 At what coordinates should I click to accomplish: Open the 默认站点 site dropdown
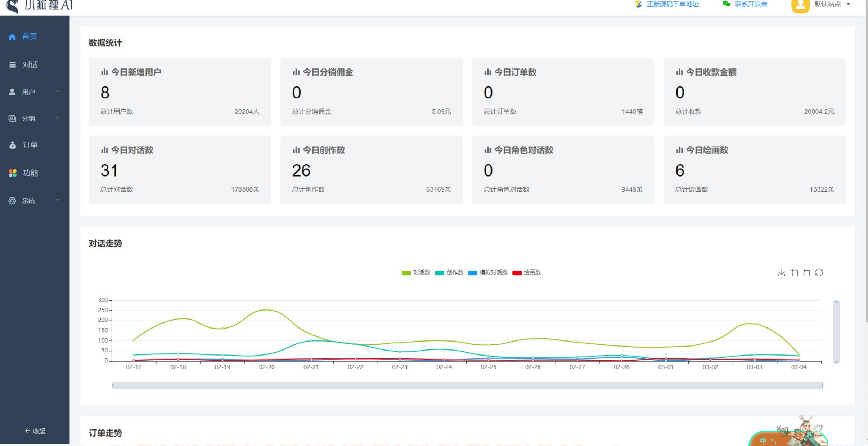[x=832, y=4]
